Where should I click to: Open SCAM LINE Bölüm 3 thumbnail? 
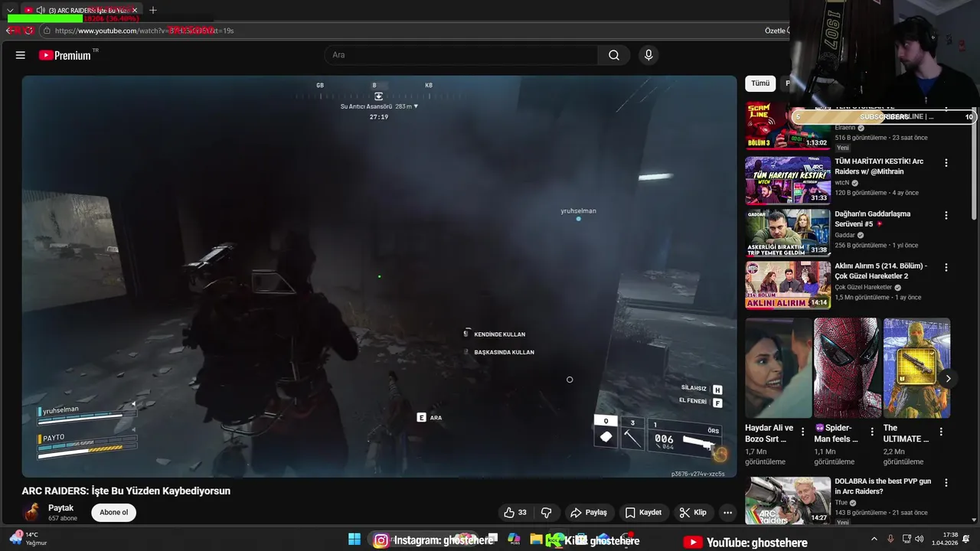pyautogui.click(x=788, y=126)
